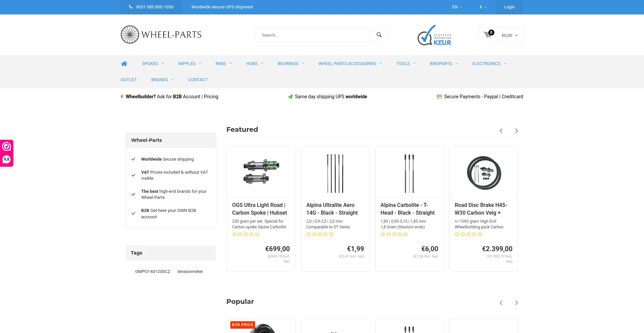This screenshot has height=333, width=644.
Task: Click the search magnifier button
Action: point(379,35)
